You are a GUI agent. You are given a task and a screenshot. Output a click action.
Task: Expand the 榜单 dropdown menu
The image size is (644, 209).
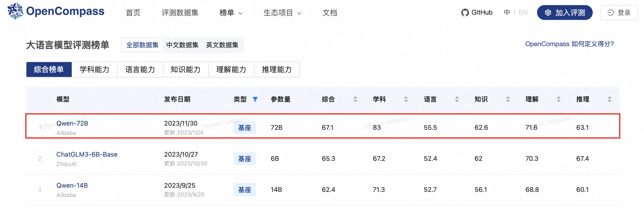tap(231, 13)
